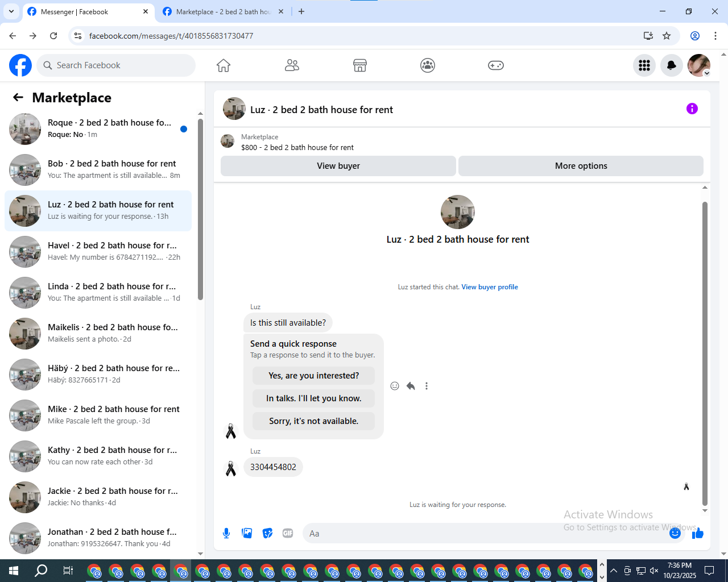The height and width of the screenshot is (582, 728).
Task: Expand the hidden system tray icons chevron
Action: 614,571
